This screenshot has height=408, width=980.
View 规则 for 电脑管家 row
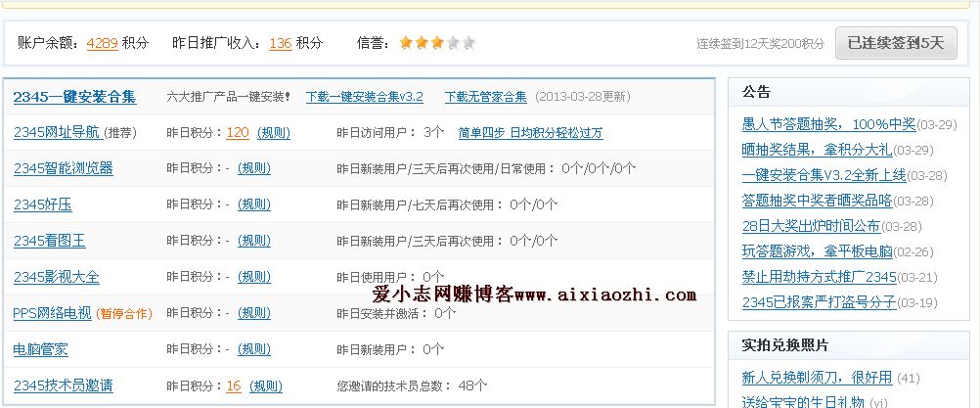coord(254,349)
